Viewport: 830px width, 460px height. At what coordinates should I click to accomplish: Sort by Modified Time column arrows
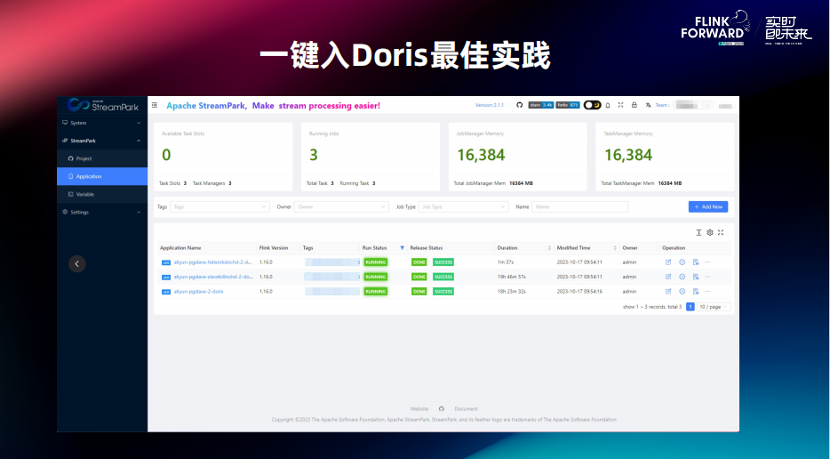[x=615, y=248]
